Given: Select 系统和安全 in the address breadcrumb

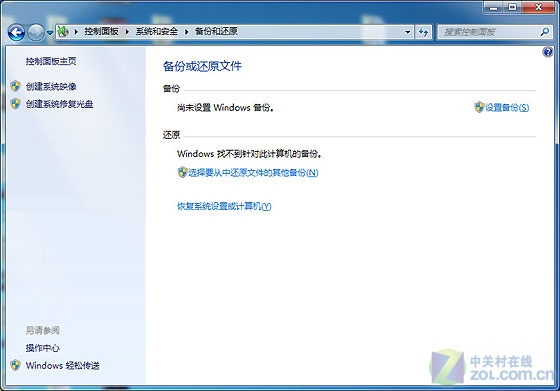Looking at the screenshot, I should pyautogui.click(x=157, y=31).
